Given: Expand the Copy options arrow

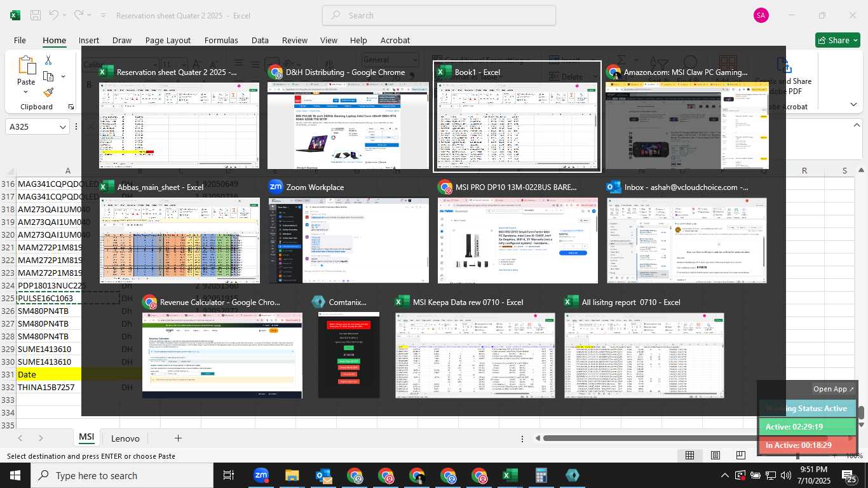Looking at the screenshot, I should [63, 77].
